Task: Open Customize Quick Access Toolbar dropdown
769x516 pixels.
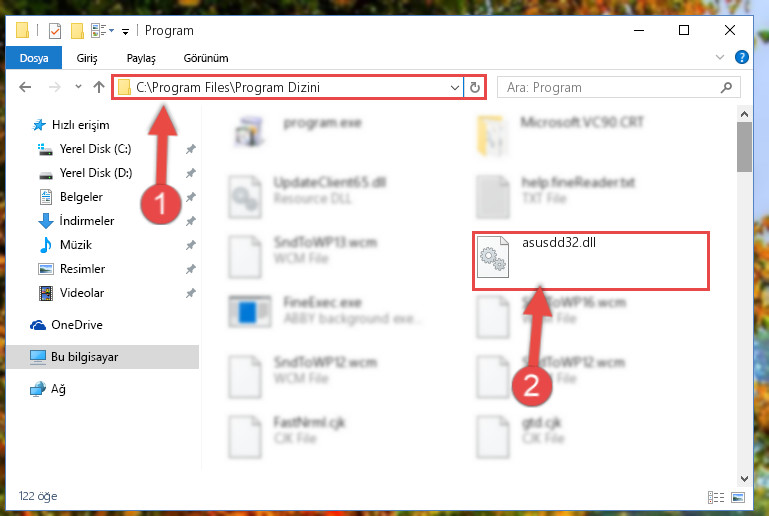Action: pos(126,31)
